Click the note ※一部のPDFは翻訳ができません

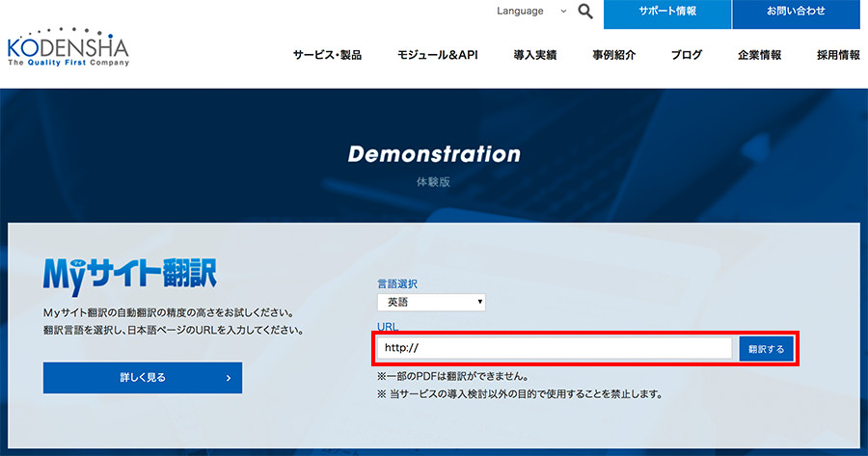tap(453, 376)
